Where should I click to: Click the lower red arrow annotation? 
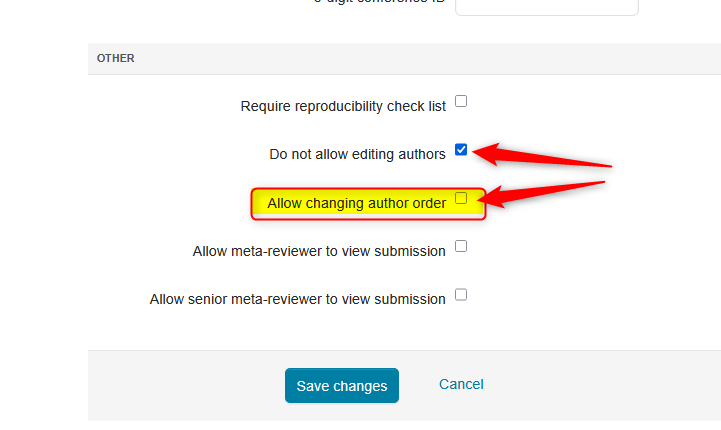[x=548, y=192]
